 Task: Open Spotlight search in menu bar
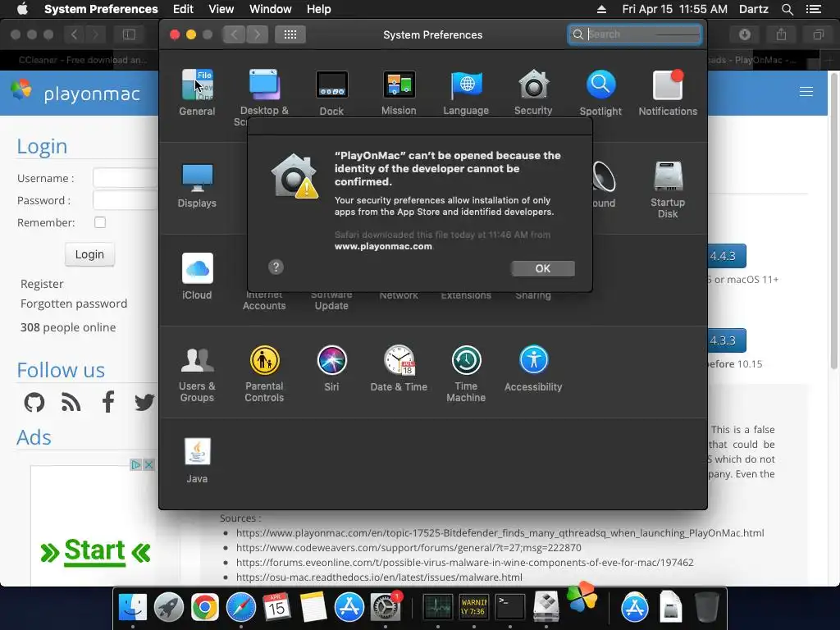click(x=787, y=9)
